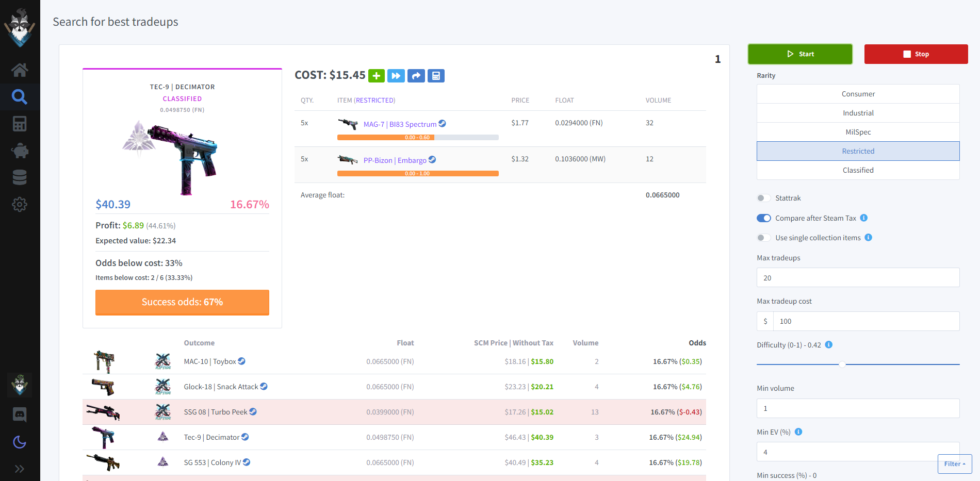Enable the Stattrak toggle

click(x=763, y=198)
